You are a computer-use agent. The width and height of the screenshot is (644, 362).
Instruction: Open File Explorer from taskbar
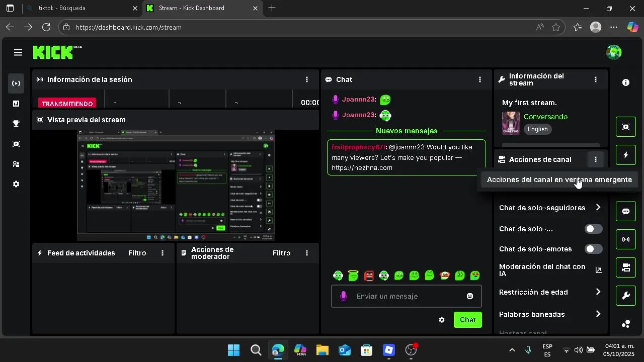click(322, 350)
